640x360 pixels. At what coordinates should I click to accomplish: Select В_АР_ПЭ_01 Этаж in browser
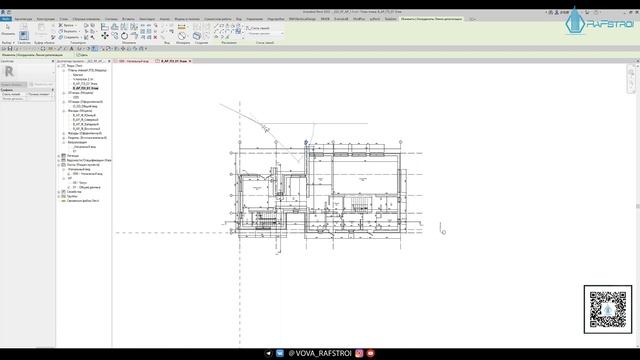click(85, 88)
